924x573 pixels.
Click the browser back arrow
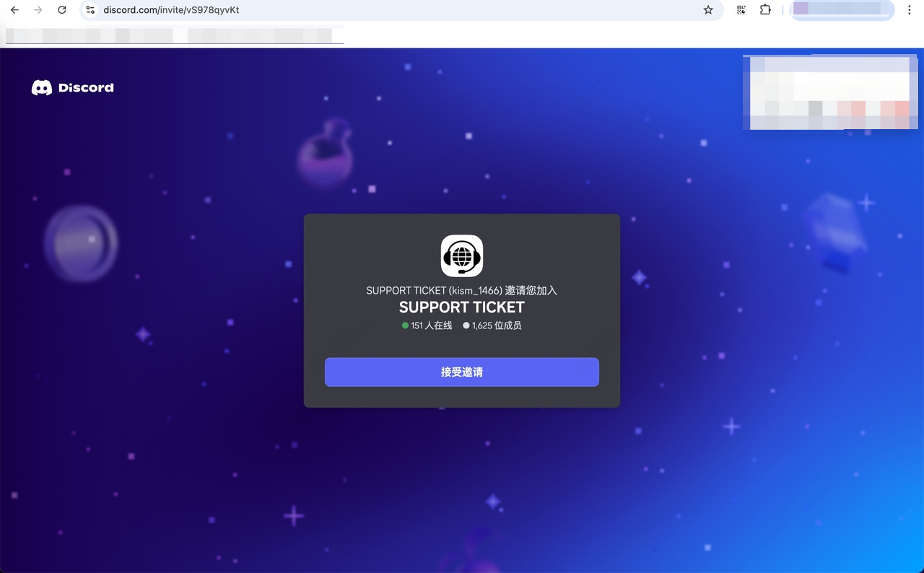click(14, 10)
